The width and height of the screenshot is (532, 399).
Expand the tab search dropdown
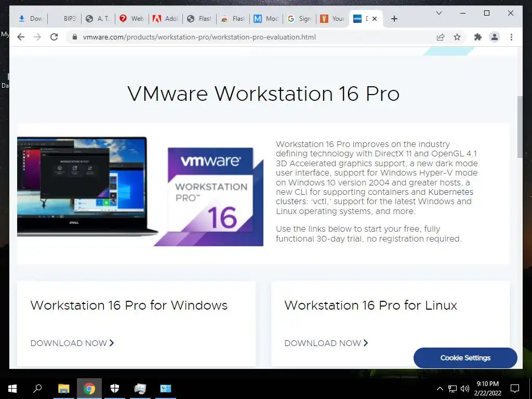tap(438, 13)
